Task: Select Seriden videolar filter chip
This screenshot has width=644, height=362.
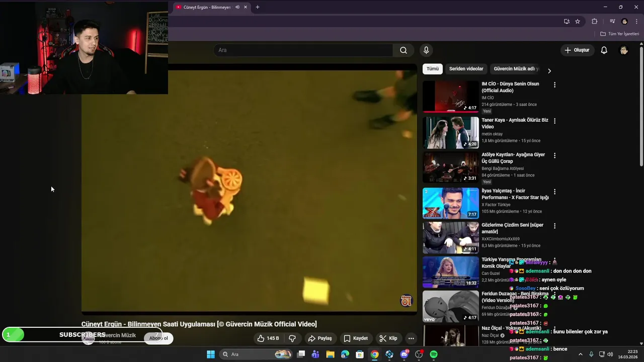Action: 466,69
